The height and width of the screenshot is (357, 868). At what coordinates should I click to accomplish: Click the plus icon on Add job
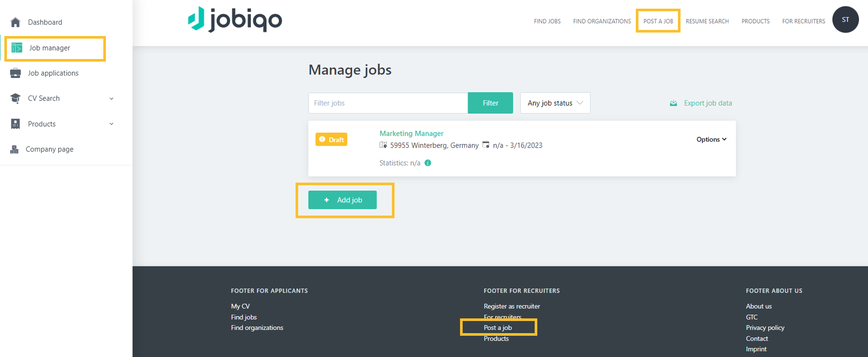click(x=327, y=200)
